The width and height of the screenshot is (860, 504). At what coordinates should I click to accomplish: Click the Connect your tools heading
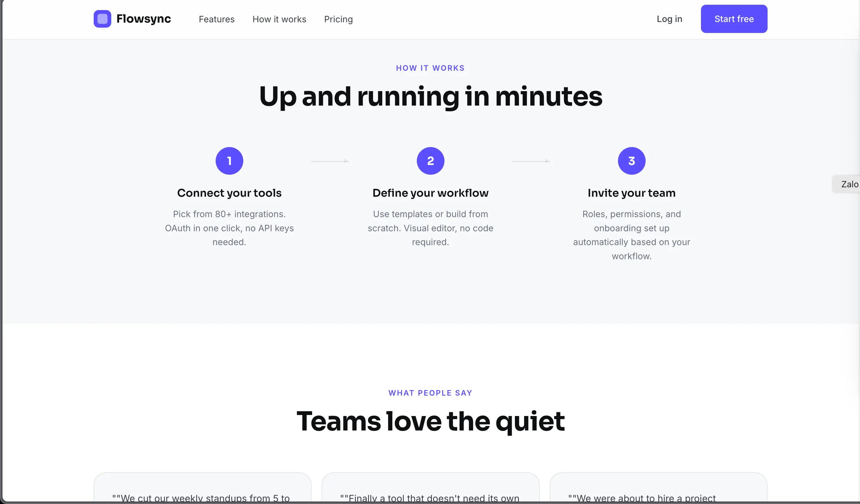229,193
